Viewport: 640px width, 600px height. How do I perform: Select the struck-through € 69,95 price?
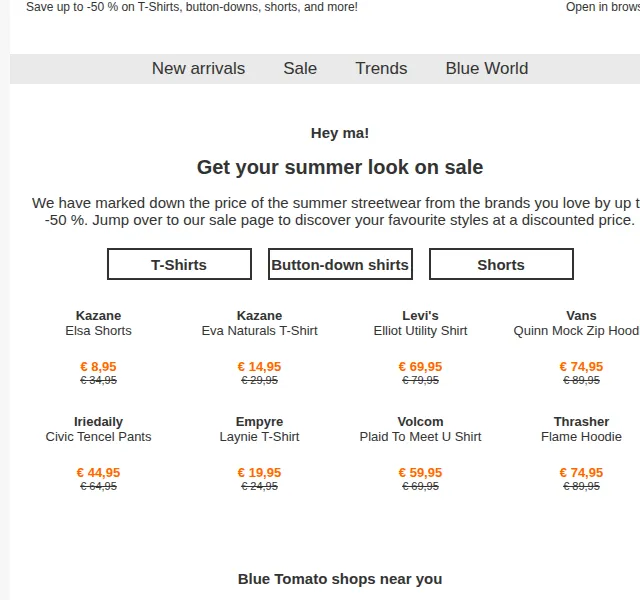pos(420,487)
